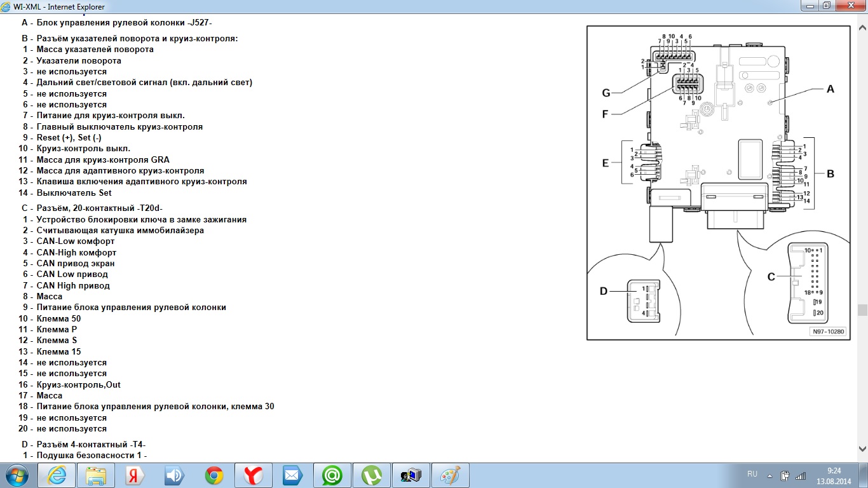Switch the RU input language indicator
This screenshot has width=868, height=488.
tap(752, 475)
